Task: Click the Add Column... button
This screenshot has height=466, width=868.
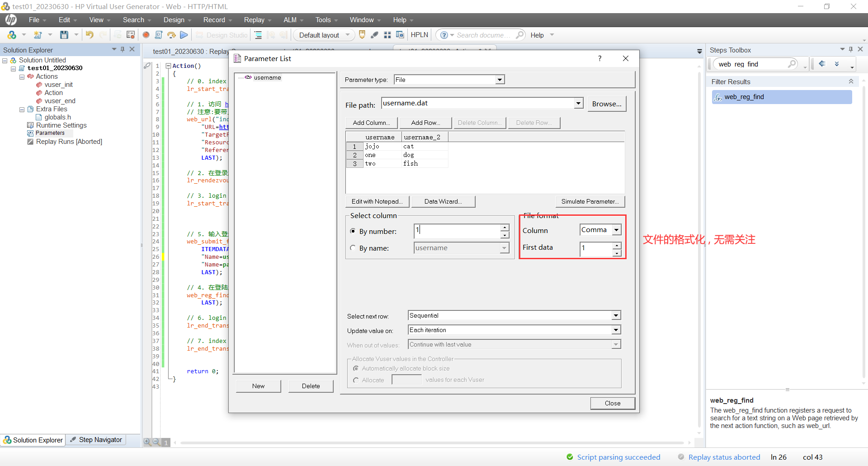Action: 372,123
